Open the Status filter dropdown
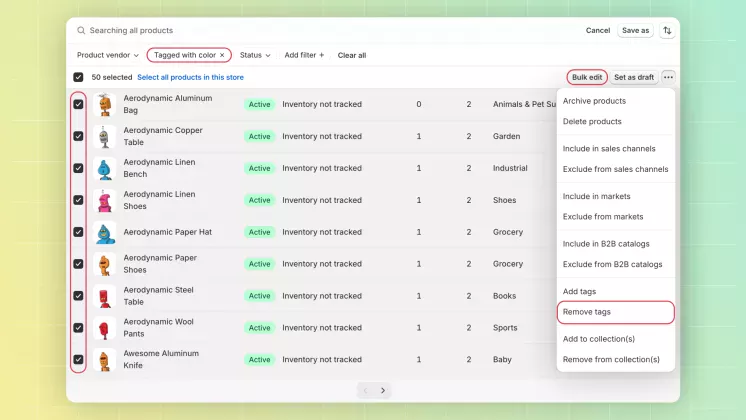Image resolution: width=746 pixels, height=420 pixels. click(x=255, y=55)
